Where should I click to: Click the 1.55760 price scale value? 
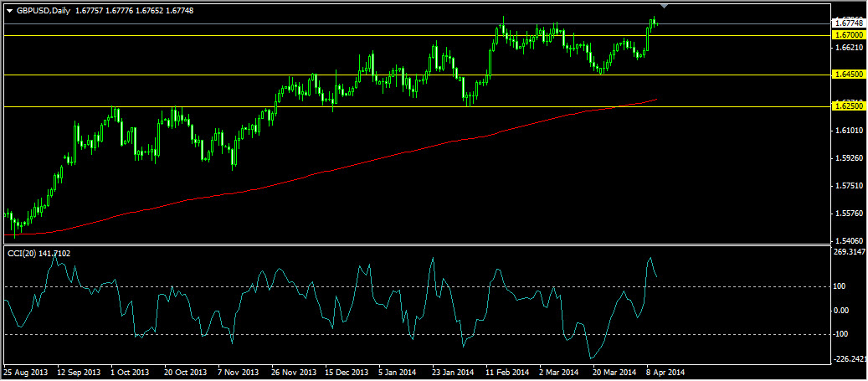[849, 214]
